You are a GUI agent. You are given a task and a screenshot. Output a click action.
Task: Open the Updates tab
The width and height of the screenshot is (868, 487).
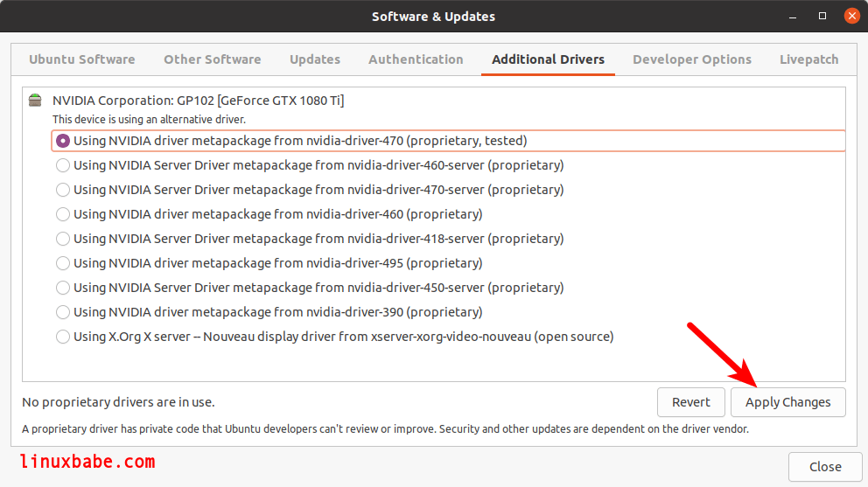(315, 59)
